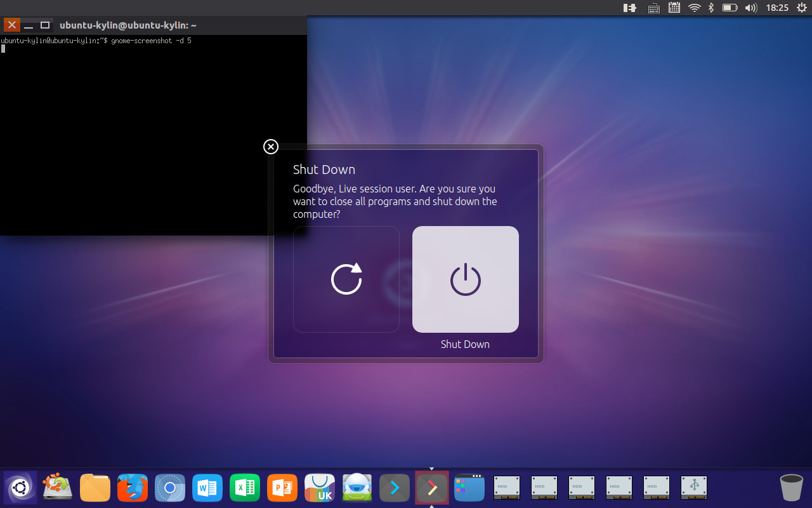
Task: Open WPS Presentation from the dock
Action: 282,488
